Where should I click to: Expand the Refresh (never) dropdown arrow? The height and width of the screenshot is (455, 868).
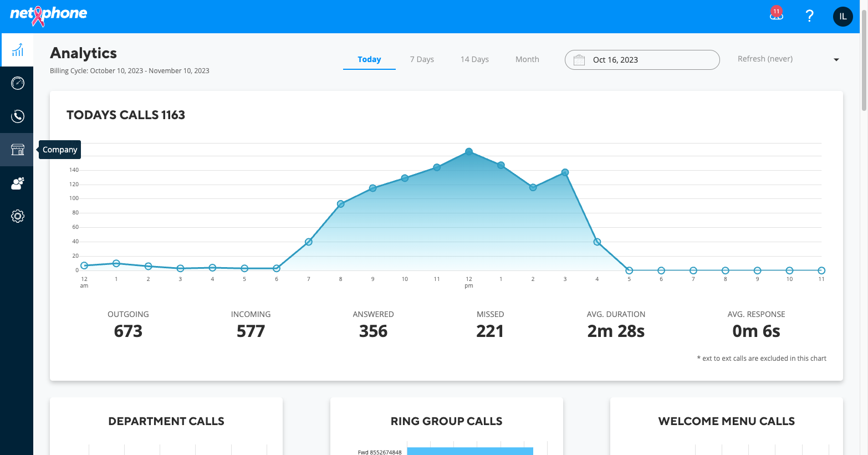pyautogui.click(x=836, y=60)
